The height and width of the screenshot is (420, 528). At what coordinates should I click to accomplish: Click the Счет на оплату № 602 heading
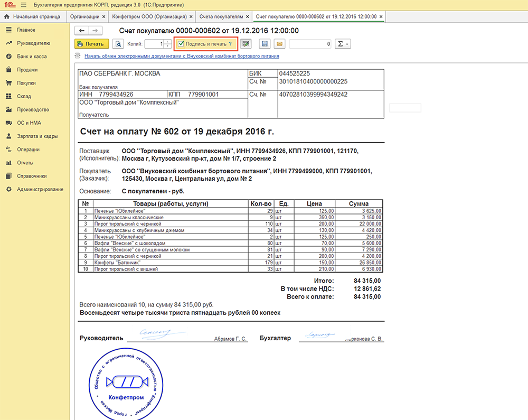coord(177,132)
